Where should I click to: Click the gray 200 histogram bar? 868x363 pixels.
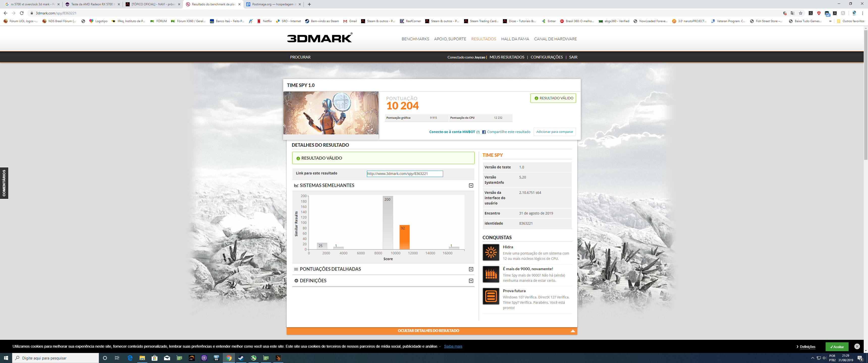coord(388,223)
